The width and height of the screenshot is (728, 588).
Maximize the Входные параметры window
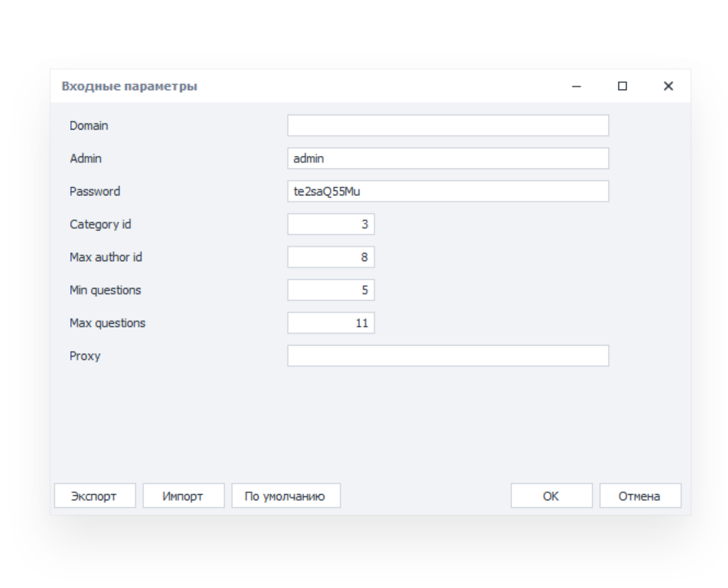tap(622, 86)
